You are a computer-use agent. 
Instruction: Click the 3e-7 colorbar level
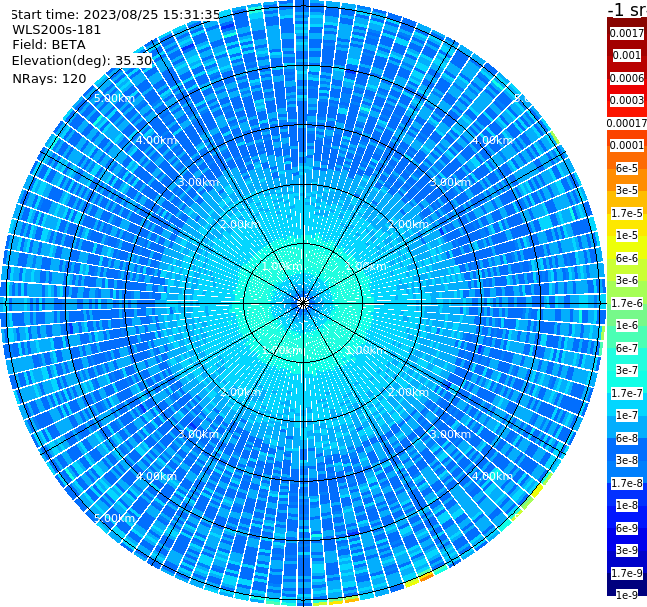coord(627,370)
